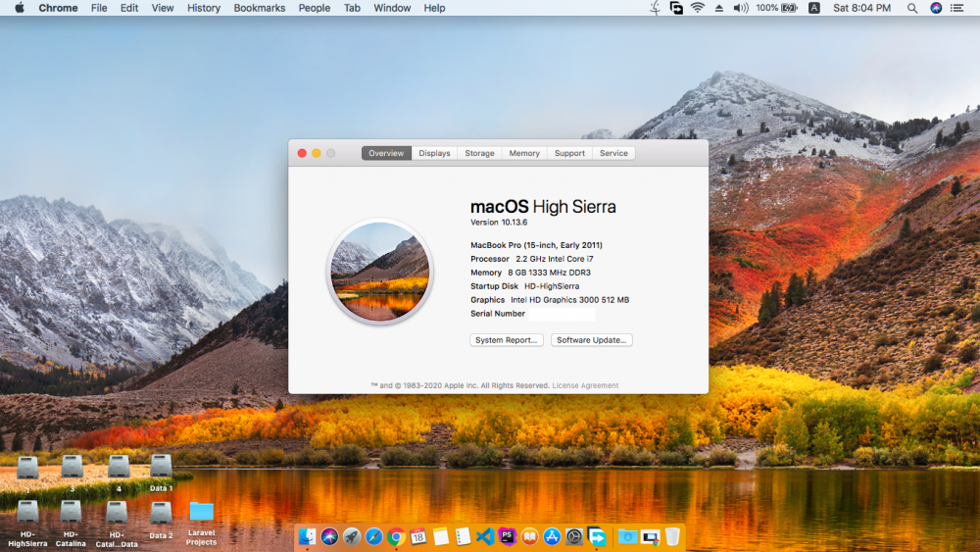This screenshot has height=552, width=980.
Task: Minimize the About This Mac window
Action: tap(317, 153)
